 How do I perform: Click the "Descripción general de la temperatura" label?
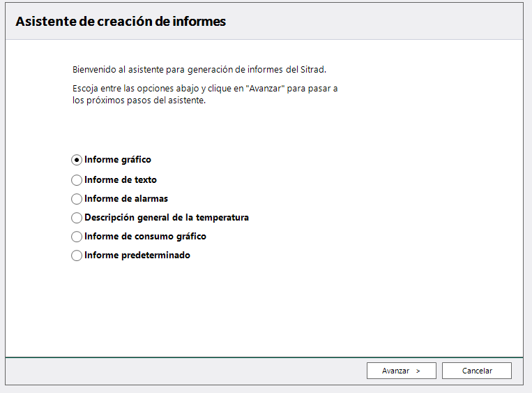166,218
